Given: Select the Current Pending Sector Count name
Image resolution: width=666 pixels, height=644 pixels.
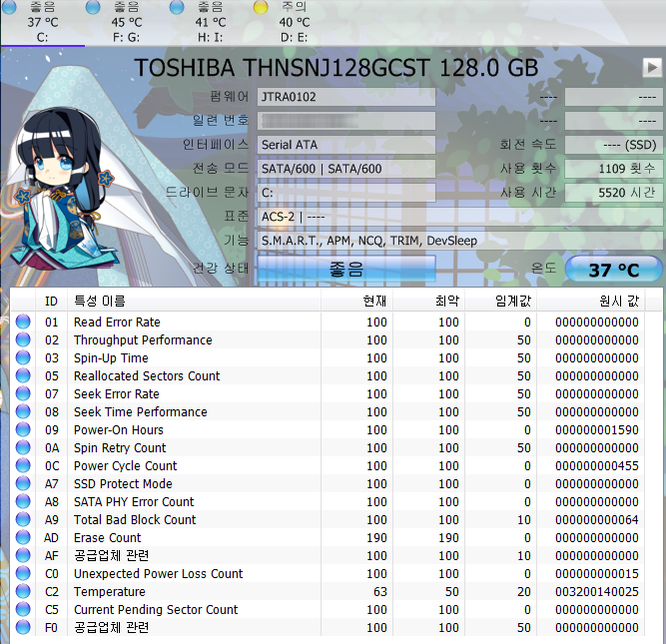Looking at the screenshot, I should [156, 610].
